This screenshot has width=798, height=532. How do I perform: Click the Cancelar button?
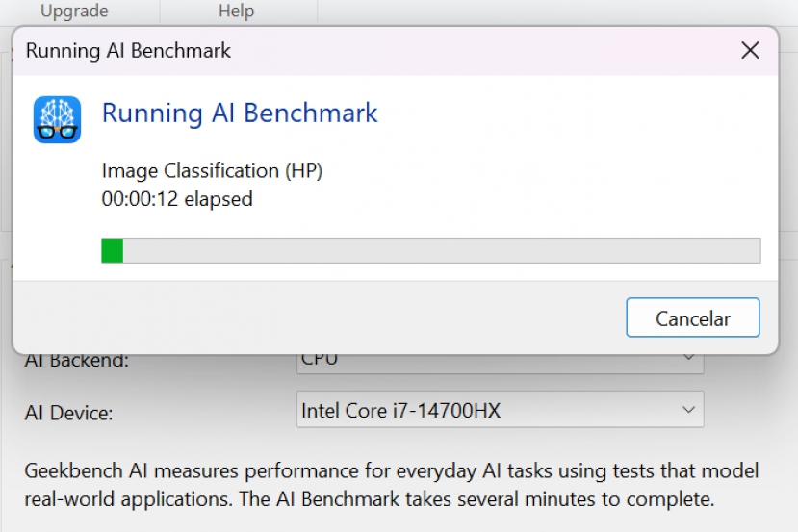[x=693, y=317]
